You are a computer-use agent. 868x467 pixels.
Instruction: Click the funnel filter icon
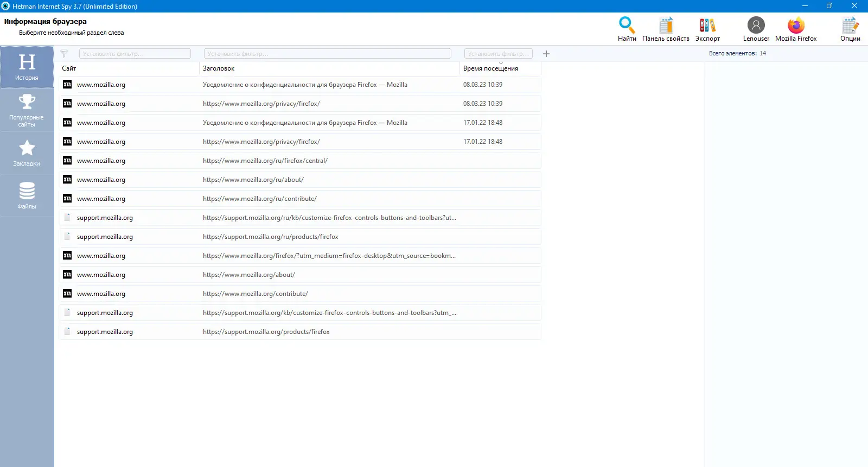(x=64, y=54)
